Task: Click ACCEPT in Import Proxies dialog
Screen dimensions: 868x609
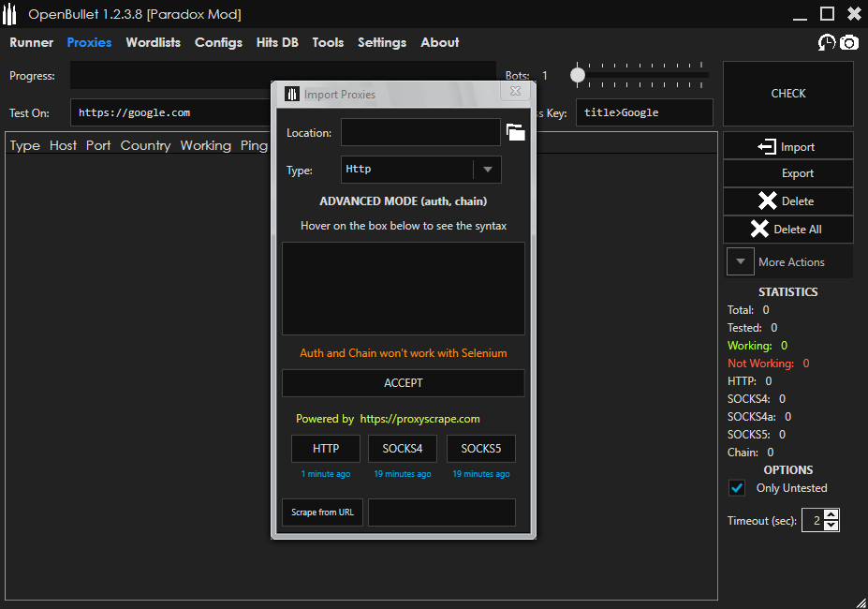Action: [403, 383]
